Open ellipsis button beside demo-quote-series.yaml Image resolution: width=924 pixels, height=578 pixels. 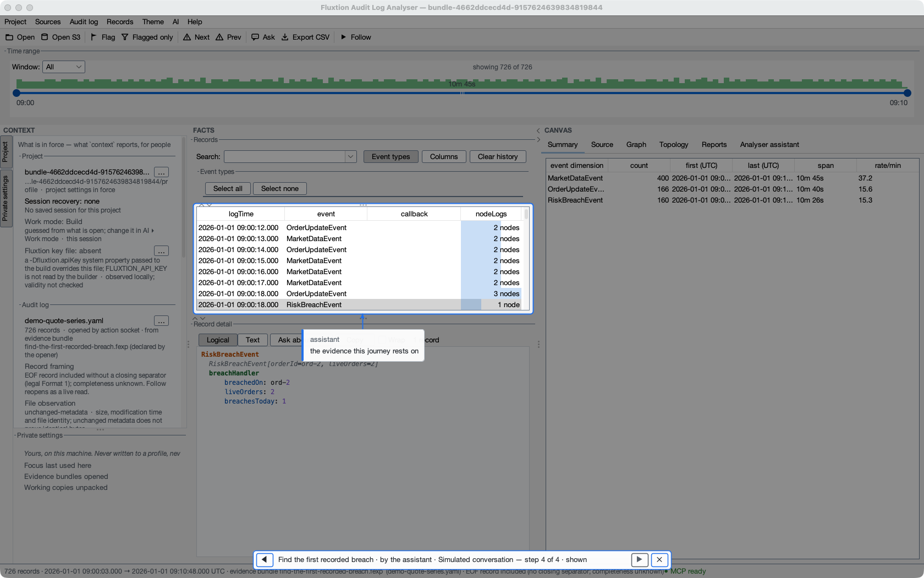[x=161, y=321]
